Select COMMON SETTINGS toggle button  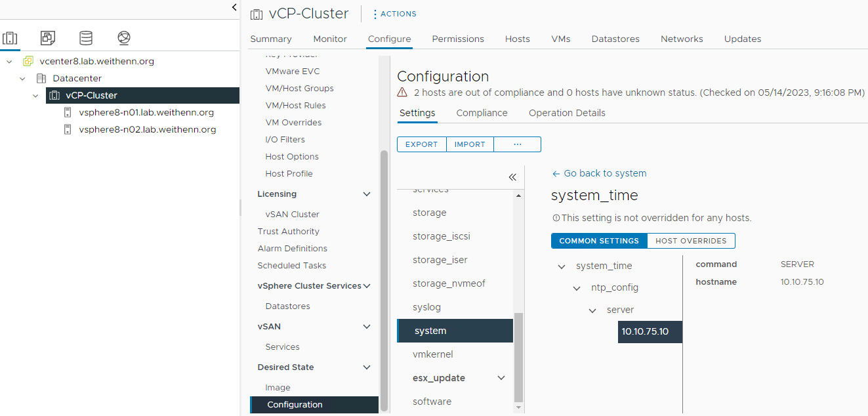[599, 241]
